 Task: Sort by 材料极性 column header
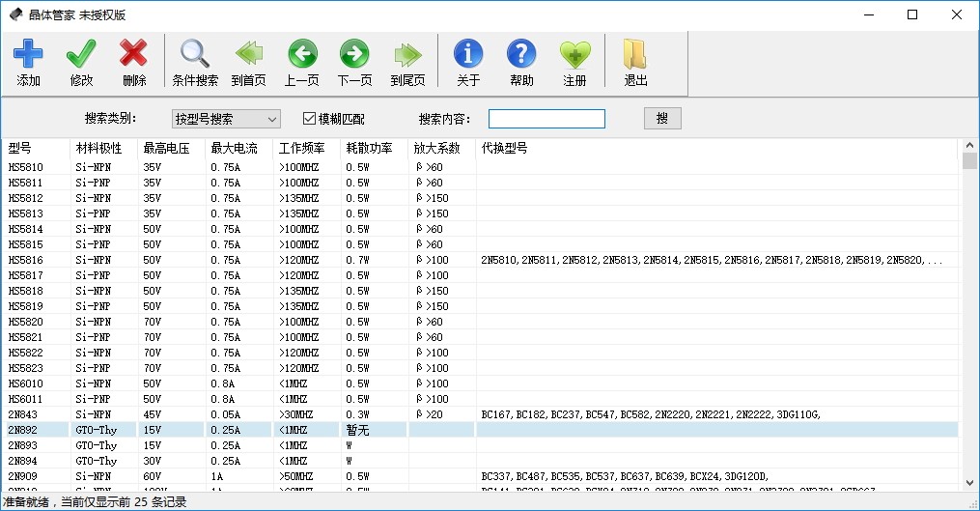(x=103, y=148)
